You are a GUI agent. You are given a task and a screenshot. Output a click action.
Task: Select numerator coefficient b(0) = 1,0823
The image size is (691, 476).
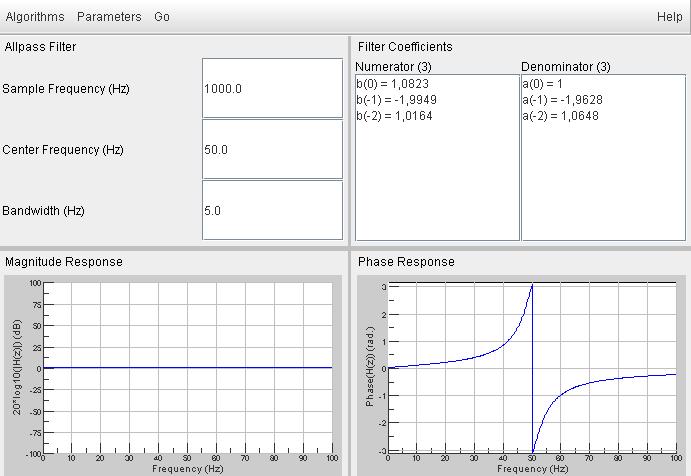393,84
